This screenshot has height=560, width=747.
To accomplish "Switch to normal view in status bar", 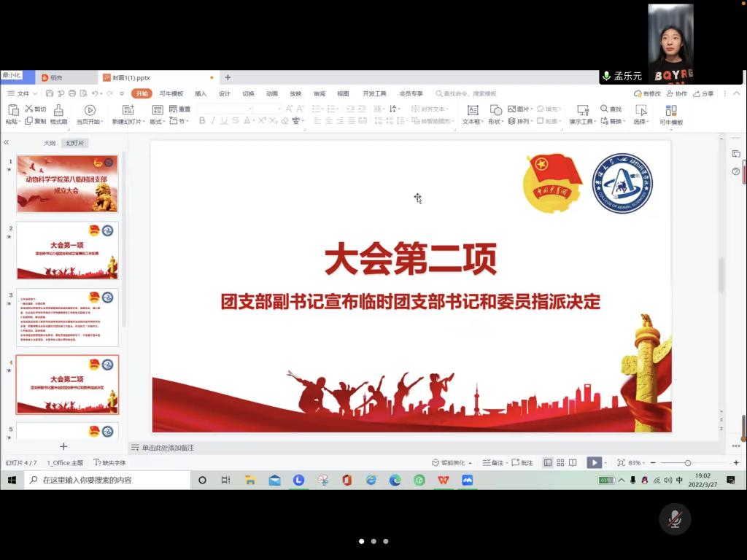I will (x=548, y=462).
